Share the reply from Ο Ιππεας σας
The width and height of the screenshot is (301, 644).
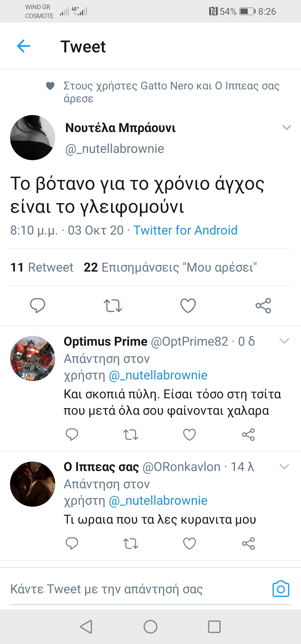pyautogui.click(x=248, y=543)
